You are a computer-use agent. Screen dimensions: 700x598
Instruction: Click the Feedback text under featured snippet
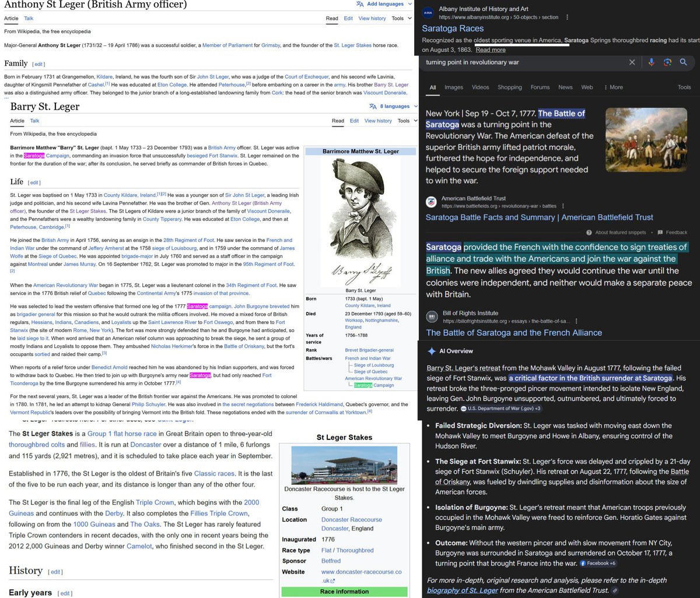tap(676, 233)
